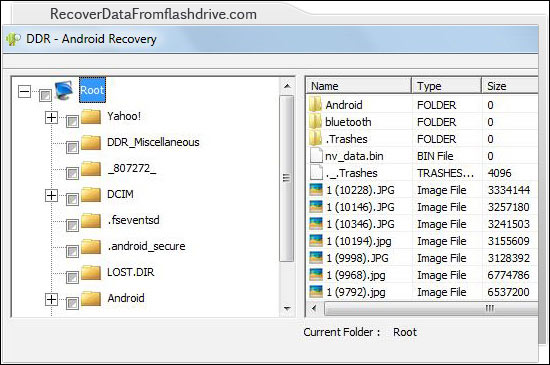Click the 1 (10228).JPG file name
This screenshot has height=365, width=550.
(360, 190)
